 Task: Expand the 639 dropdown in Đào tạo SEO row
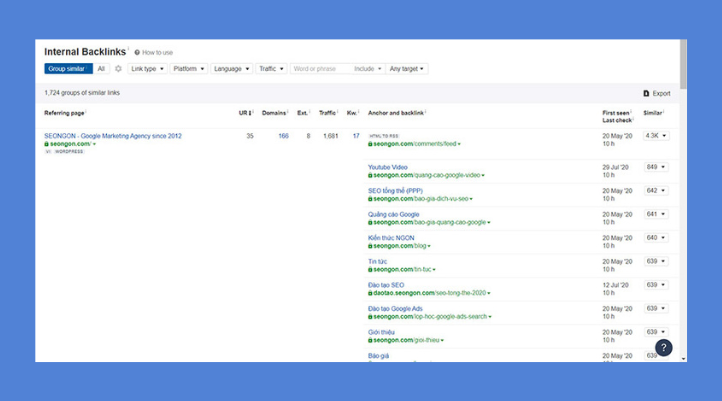656,285
